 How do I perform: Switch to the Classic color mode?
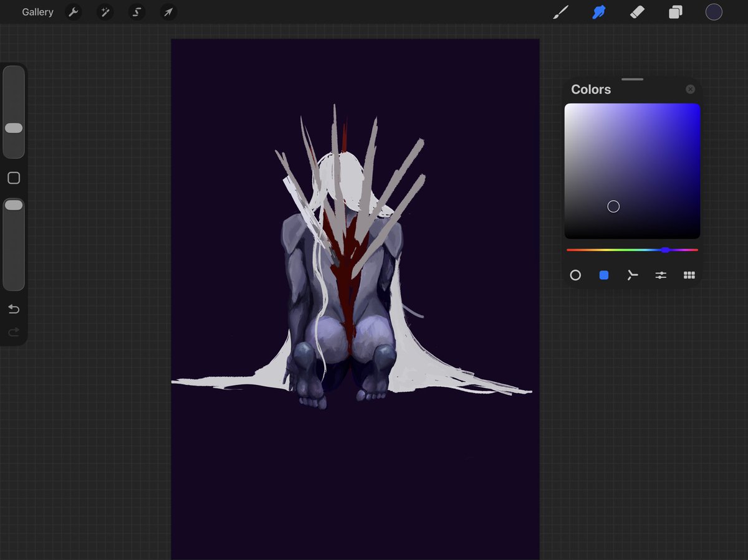pyautogui.click(x=604, y=275)
